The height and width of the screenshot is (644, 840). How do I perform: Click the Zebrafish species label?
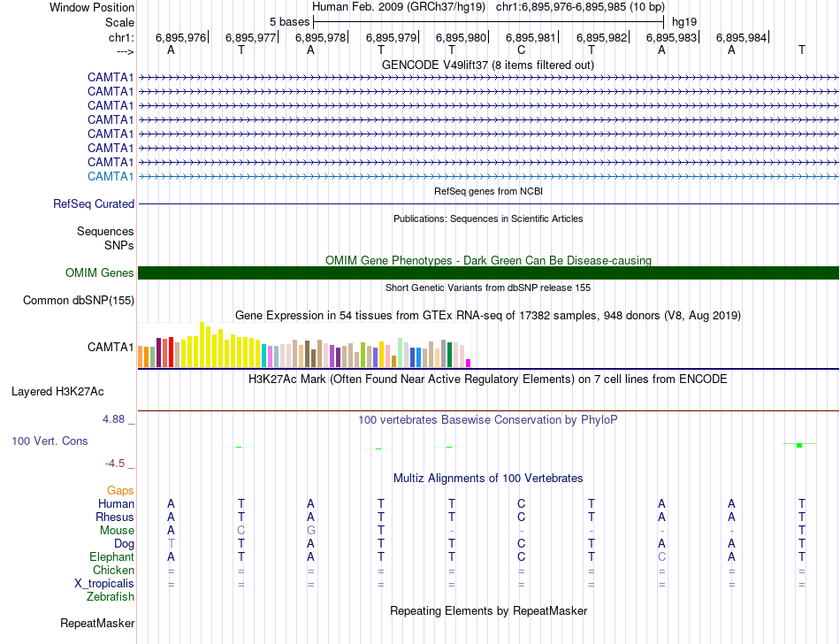tap(111, 596)
